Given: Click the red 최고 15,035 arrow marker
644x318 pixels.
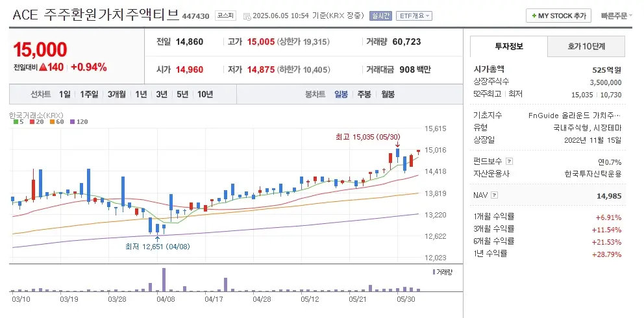Looking at the screenshot, I should (397, 145).
